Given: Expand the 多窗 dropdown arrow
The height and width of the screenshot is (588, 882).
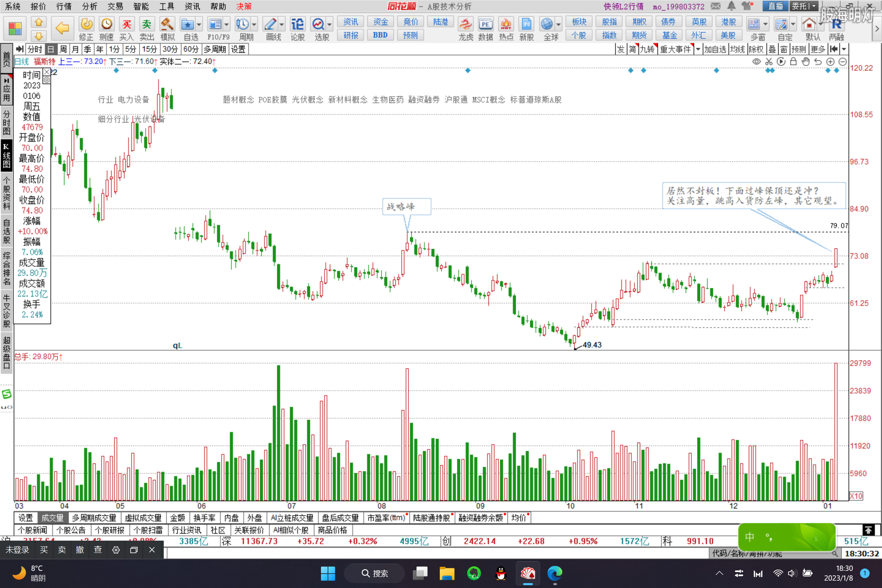Looking at the screenshot, I should (766, 24).
